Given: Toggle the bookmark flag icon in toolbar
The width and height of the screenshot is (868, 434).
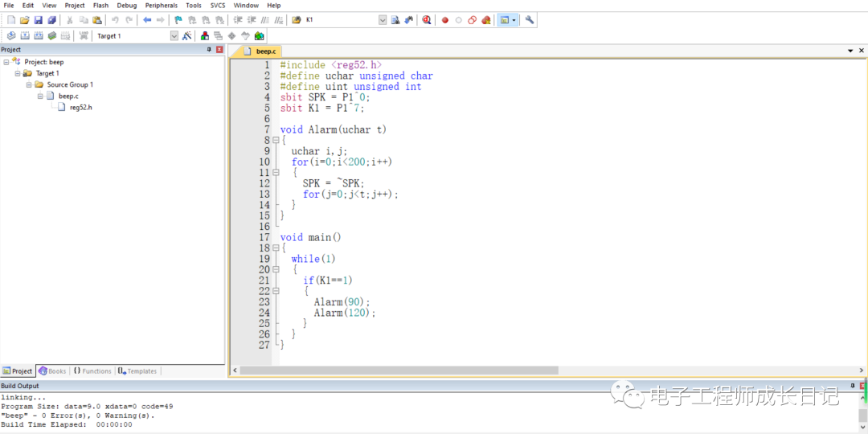Looking at the screenshot, I should 178,20.
